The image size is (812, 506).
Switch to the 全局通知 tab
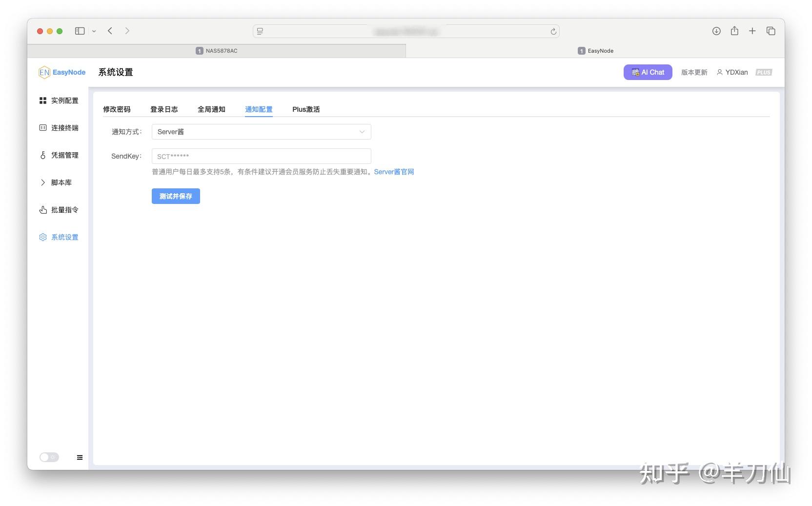click(211, 109)
